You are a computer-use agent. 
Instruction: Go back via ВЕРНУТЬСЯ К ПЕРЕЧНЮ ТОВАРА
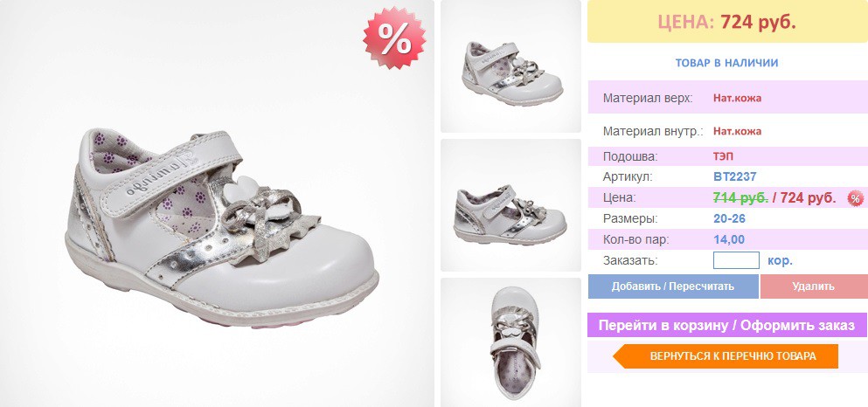[x=726, y=356]
